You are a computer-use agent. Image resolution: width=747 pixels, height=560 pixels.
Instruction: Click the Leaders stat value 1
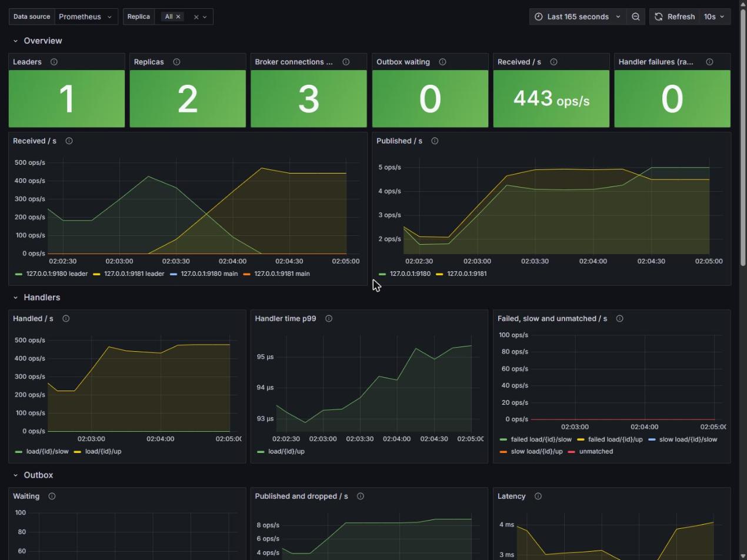tap(67, 99)
